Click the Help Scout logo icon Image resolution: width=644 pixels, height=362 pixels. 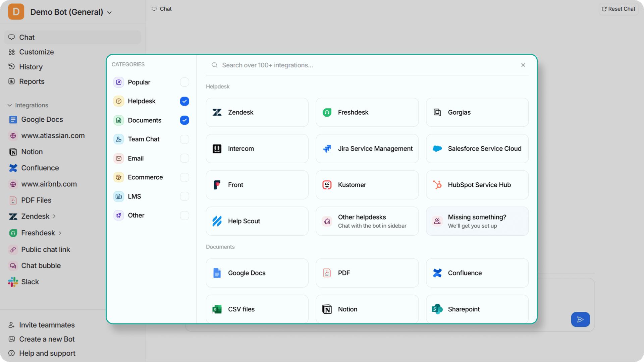217,221
